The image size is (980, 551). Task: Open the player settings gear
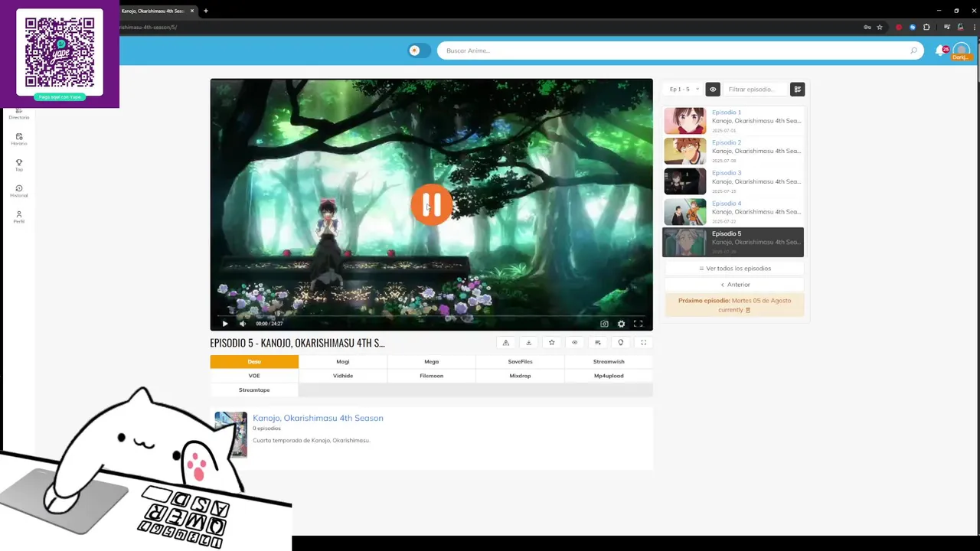[x=621, y=324]
